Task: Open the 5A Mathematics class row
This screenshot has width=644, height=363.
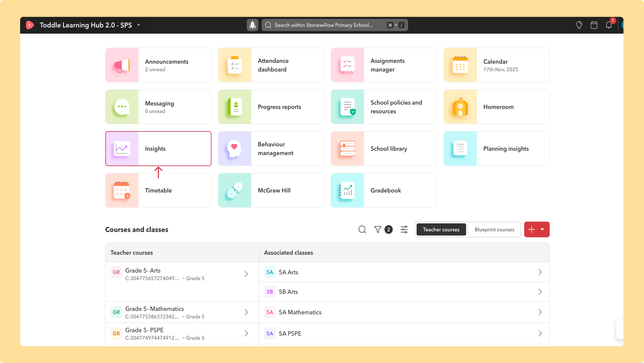Action: [404, 312]
